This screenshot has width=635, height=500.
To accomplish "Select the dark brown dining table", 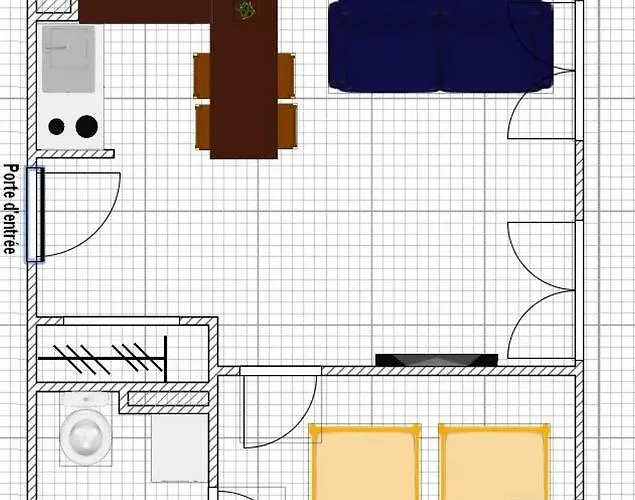I will (x=244, y=79).
